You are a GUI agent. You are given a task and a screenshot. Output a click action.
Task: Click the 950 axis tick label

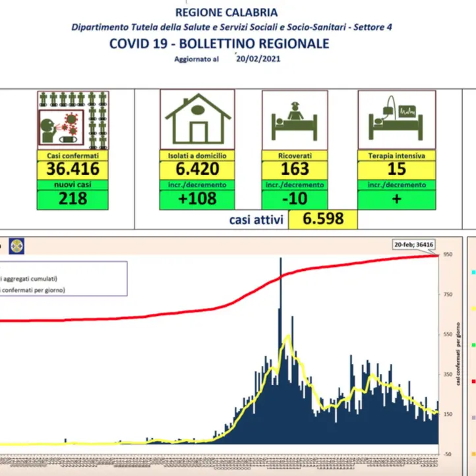(448, 254)
